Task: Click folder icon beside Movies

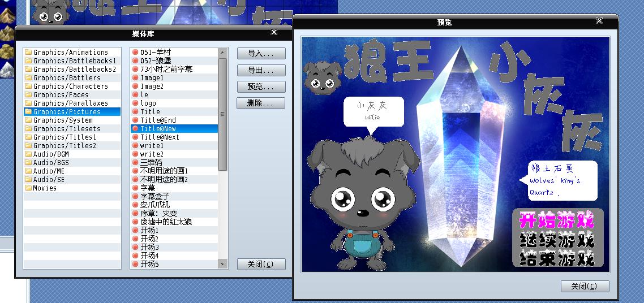Action: point(28,188)
